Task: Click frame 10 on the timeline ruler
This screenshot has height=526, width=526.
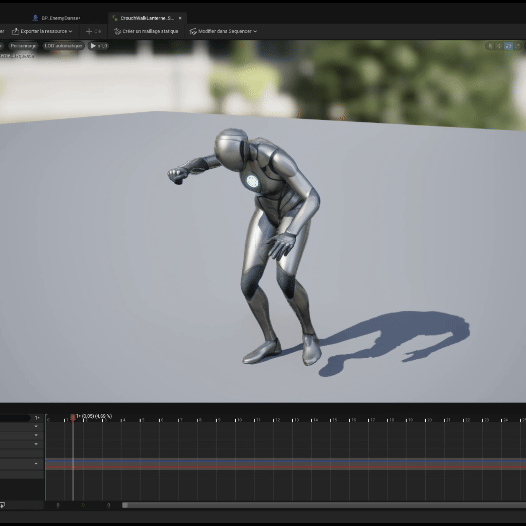Action: coord(238,420)
